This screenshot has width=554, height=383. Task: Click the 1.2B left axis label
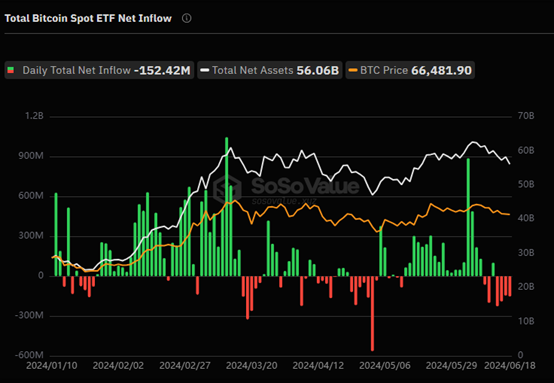click(x=34, y=116)
